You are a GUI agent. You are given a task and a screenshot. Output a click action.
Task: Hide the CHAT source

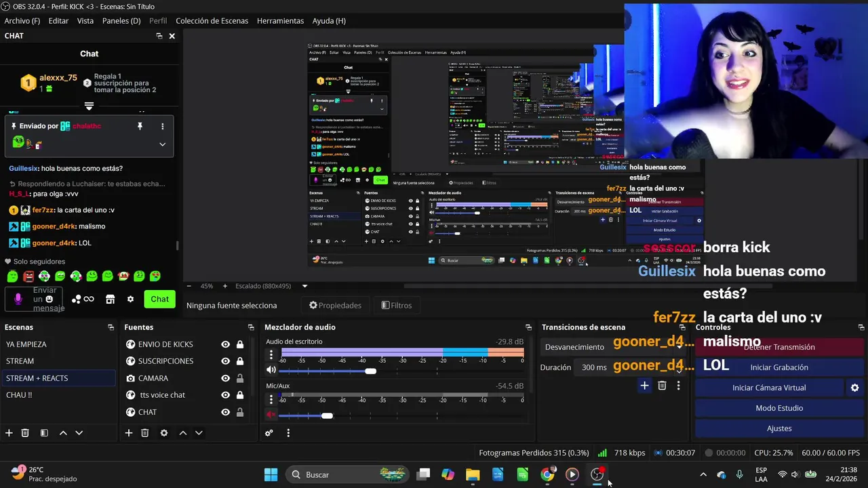coord(225,412)
